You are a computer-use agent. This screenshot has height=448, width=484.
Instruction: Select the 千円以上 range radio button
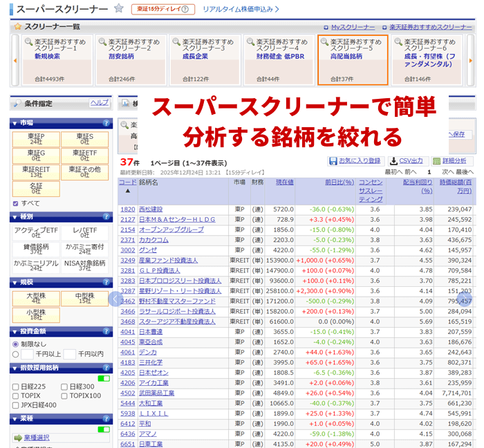coord(15,354)
